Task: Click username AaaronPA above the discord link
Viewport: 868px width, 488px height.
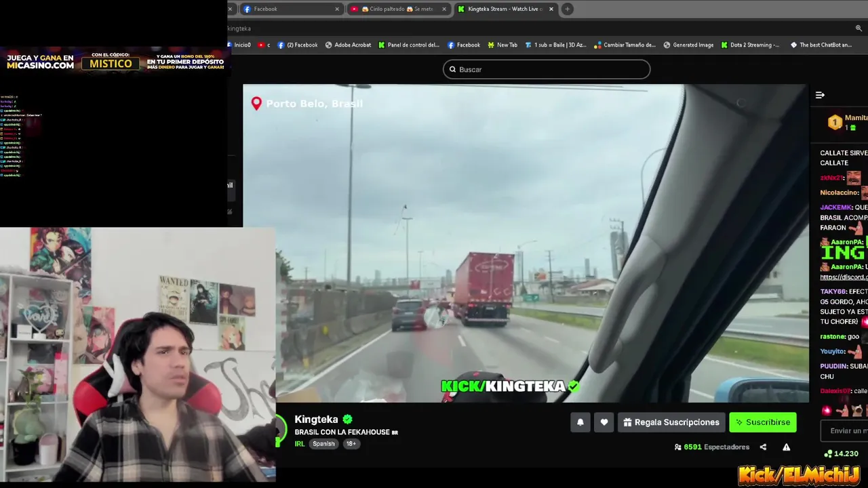Action: (x=846, y=266)
